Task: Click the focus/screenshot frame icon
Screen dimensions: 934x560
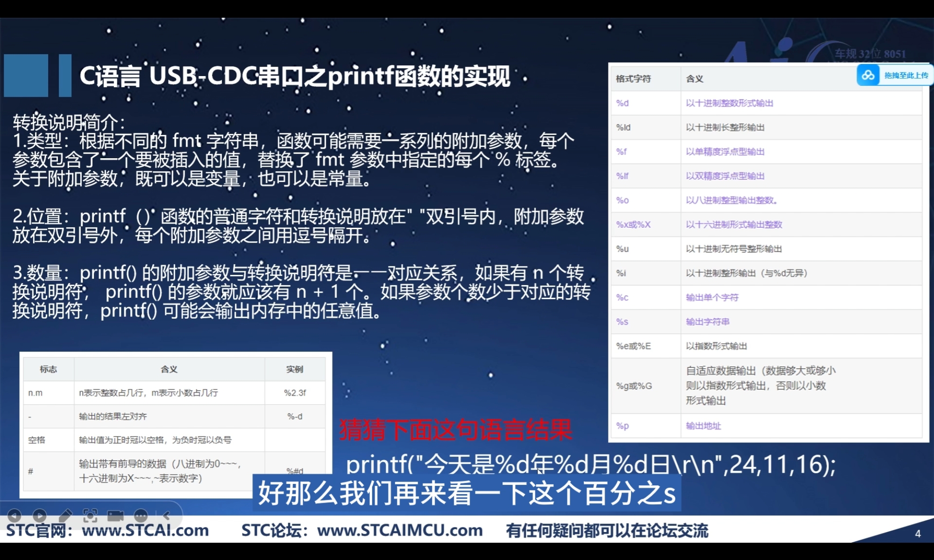Action: (x=90, y=515)
